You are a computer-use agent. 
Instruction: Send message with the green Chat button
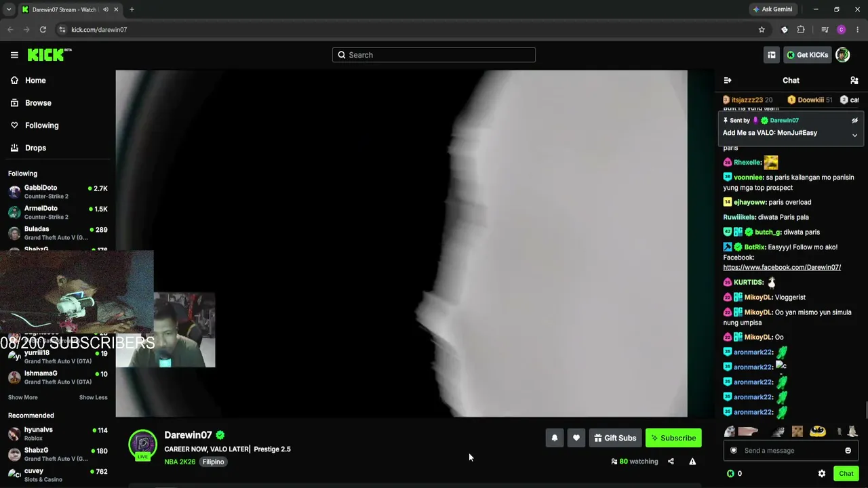click(x=846, y=474)
